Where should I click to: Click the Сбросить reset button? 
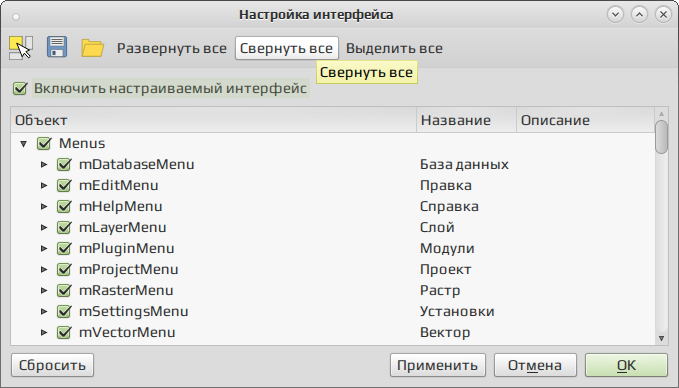pos(52,365)
